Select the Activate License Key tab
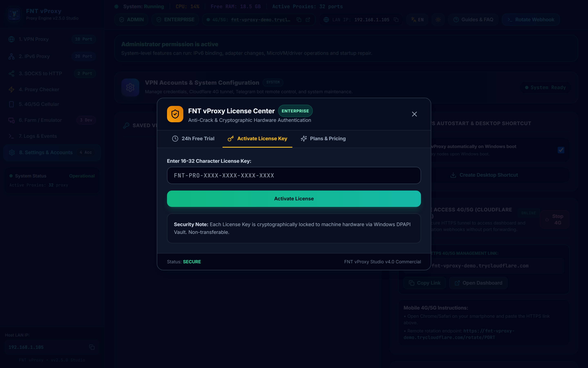The height and width of the screenshot is (368, 588). (x=257, y=139)
